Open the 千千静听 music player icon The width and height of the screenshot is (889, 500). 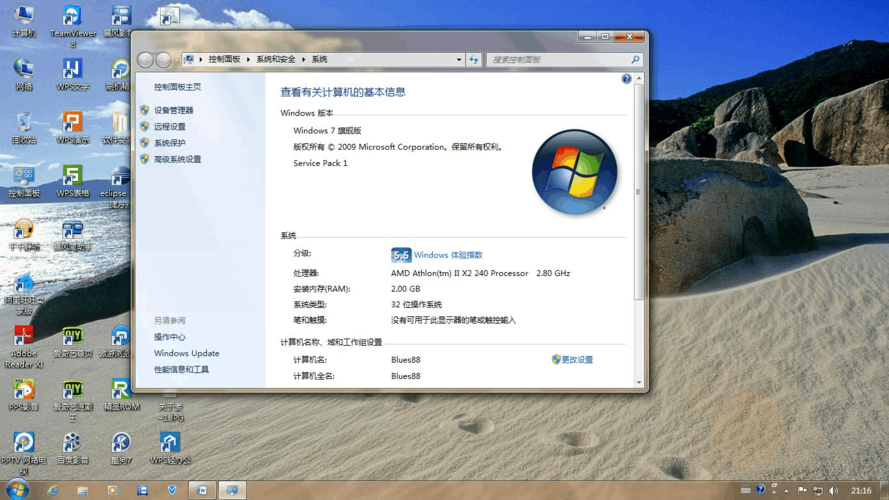tap(24, 235)
